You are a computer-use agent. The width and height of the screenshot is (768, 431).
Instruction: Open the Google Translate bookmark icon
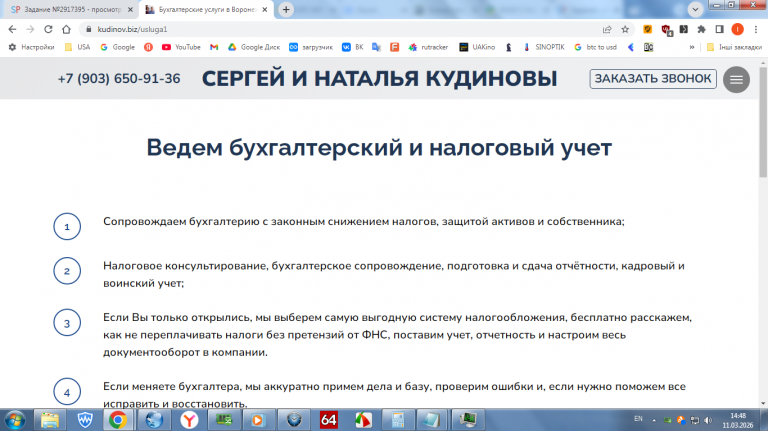coord(376,47)
